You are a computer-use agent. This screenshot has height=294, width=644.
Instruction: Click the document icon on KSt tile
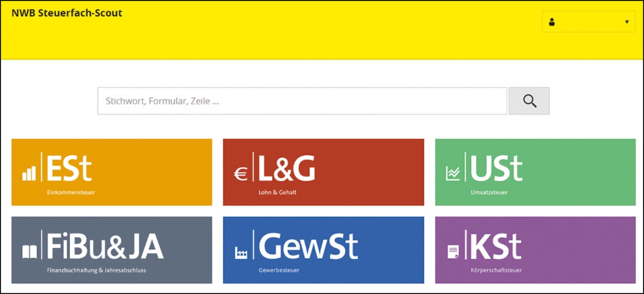[x=453, y=252]
